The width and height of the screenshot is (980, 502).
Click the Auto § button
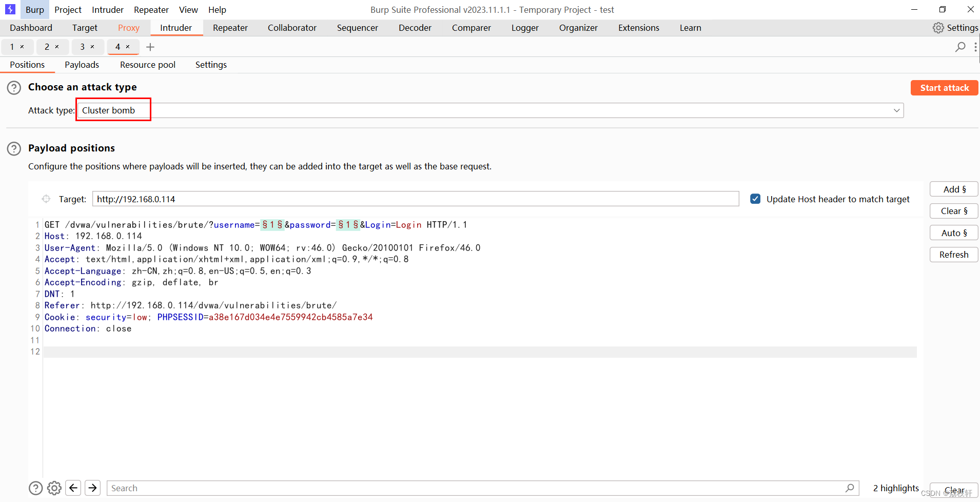click(x=954, y=233)
